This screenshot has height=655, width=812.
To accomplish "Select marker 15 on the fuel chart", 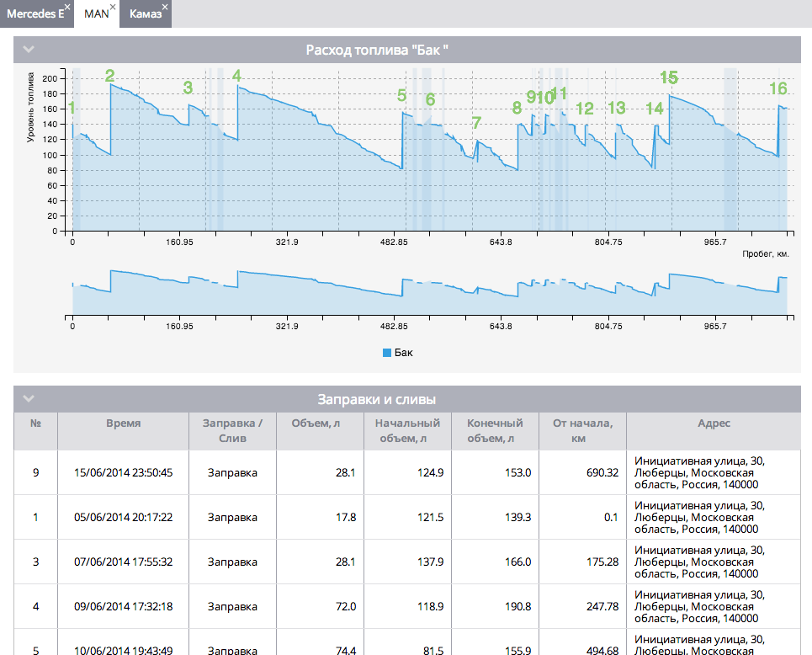I will pyautogui.click(x=669, y=77).
